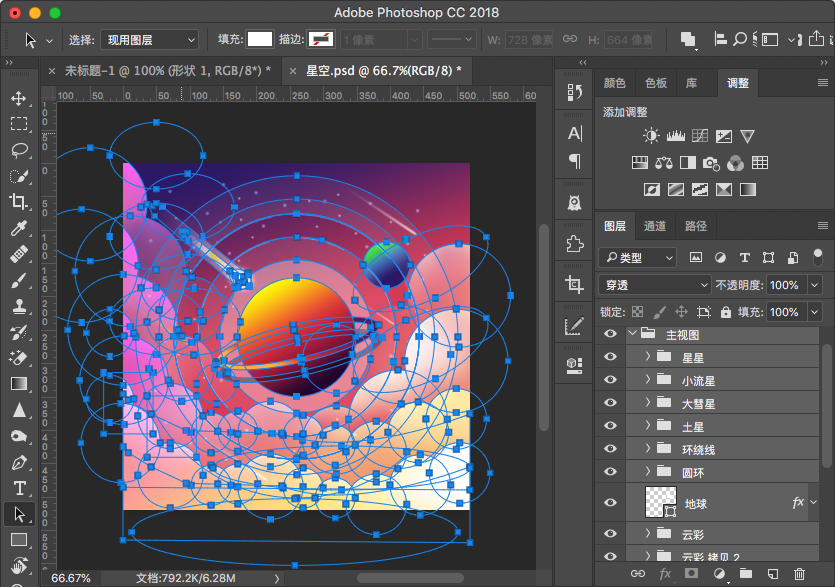Image resolution: width=835 pixels, height=587 pixels.
Task: Click the 66.67% zoom level field
Action: click(x=71, y=578)
